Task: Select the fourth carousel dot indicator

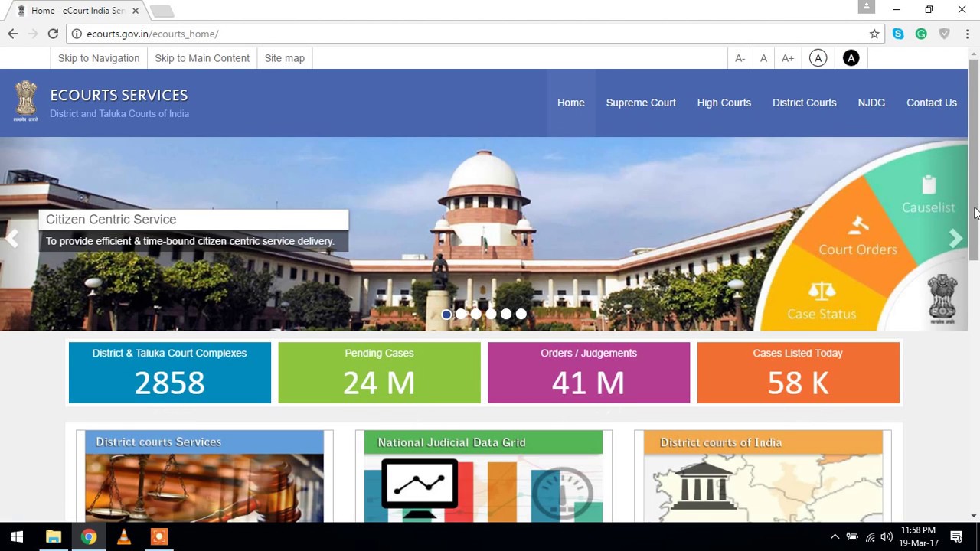Action: tap(491, 314)
